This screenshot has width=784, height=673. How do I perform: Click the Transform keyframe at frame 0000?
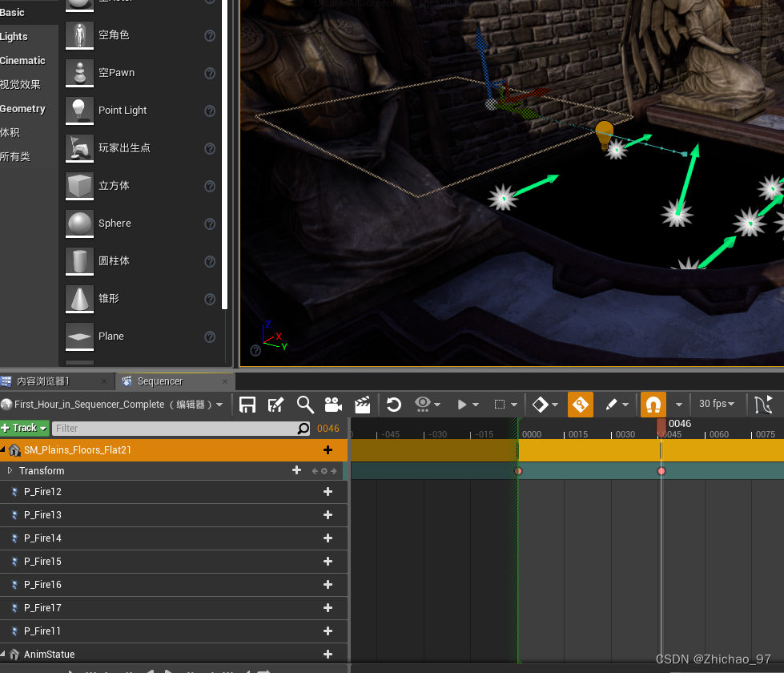coord(518,471)
